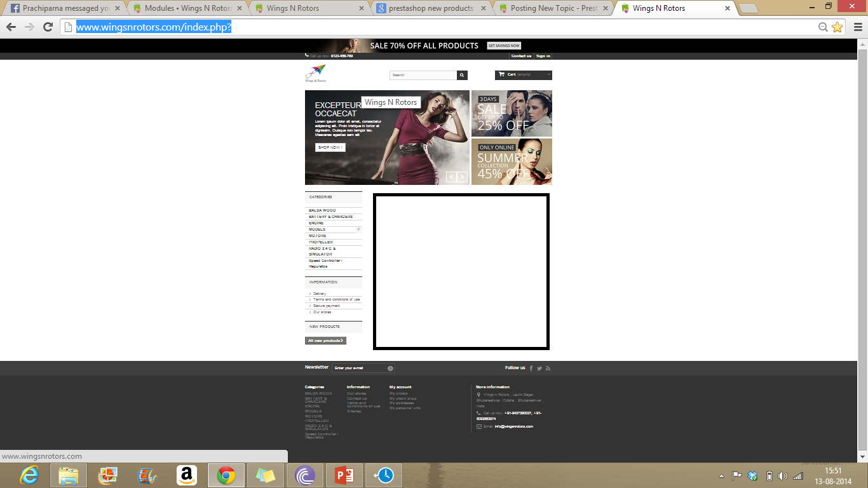The height and width of the screenshot is (488, 868).
Task: Click the Wings N Rotors site logo
Action: [316, 74]
